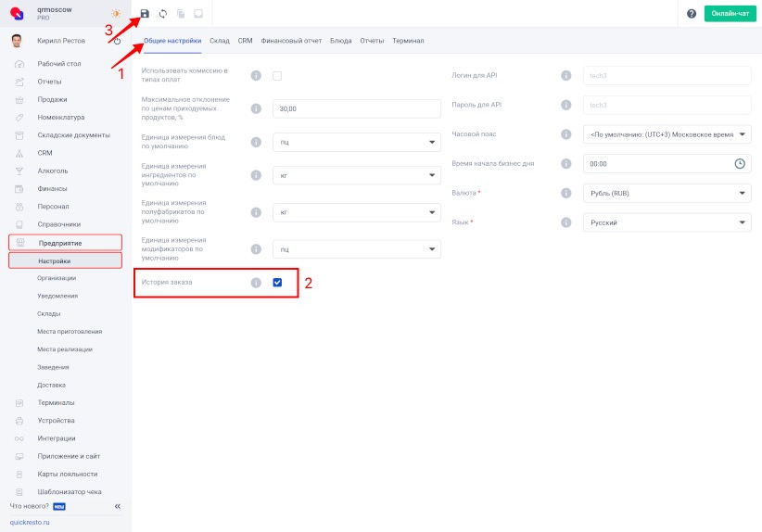Expand Предприятие sidebar section

tap(65, 243)
